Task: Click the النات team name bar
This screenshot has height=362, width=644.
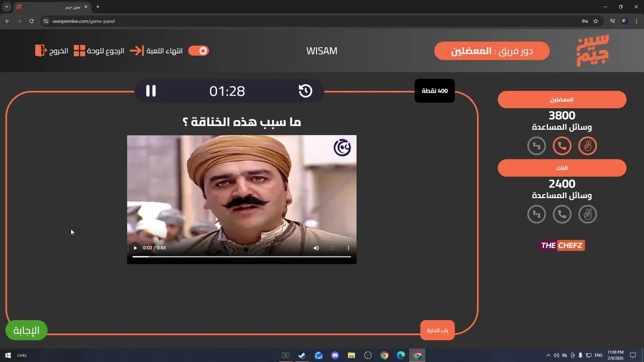Action: tap(562, 168)
